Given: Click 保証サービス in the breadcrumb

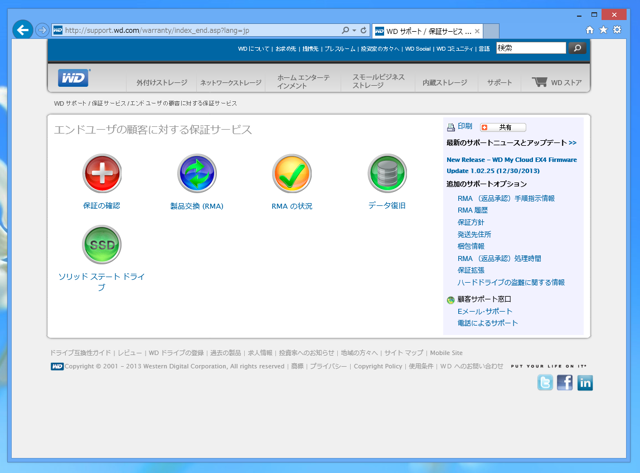Looking at the screenshot, I should click(x=109, y=104).
